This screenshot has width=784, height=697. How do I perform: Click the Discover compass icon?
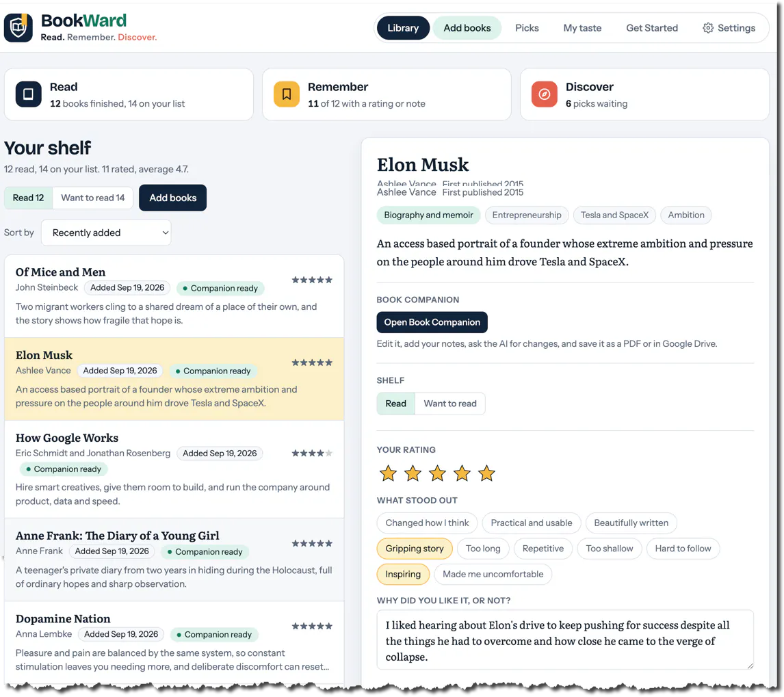coord(544,94)
